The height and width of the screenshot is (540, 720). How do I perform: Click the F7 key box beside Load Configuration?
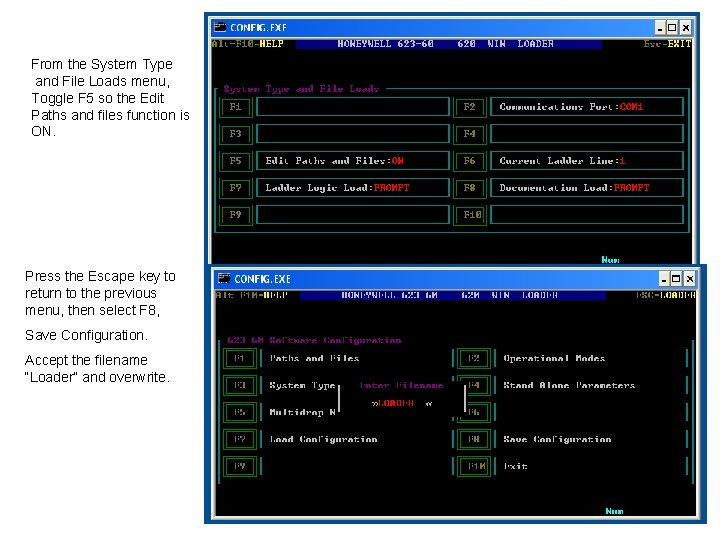coord(240,439)
